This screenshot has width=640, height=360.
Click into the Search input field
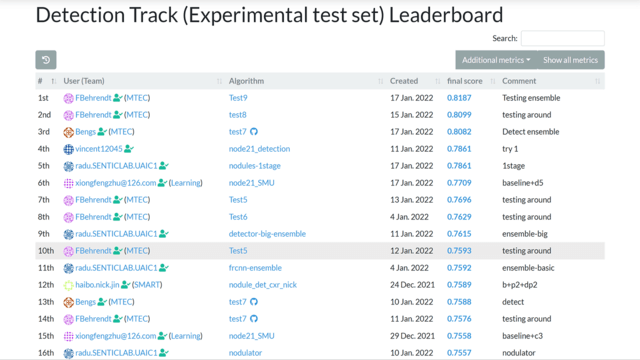pos(562,38)
